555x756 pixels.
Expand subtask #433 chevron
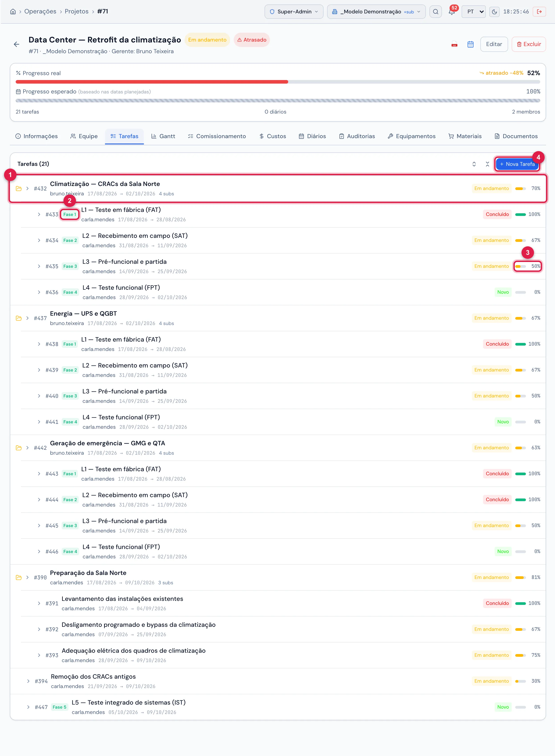click(39, 214)
